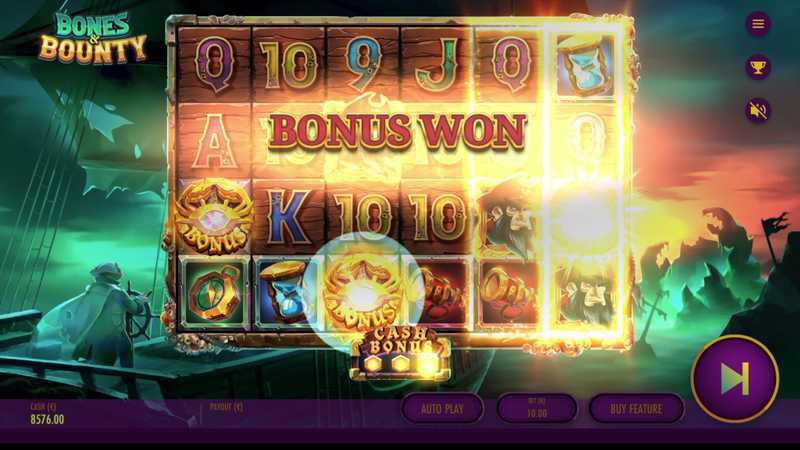The height and width of the screenshot is (450, 800).
Task: Open the hamburger menu
Action: click(758, 23)
